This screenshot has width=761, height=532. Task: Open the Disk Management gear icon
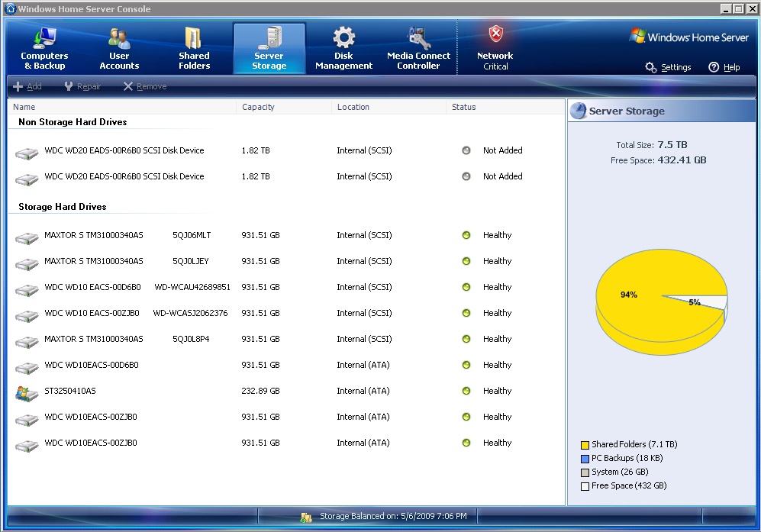pos(343,38)
